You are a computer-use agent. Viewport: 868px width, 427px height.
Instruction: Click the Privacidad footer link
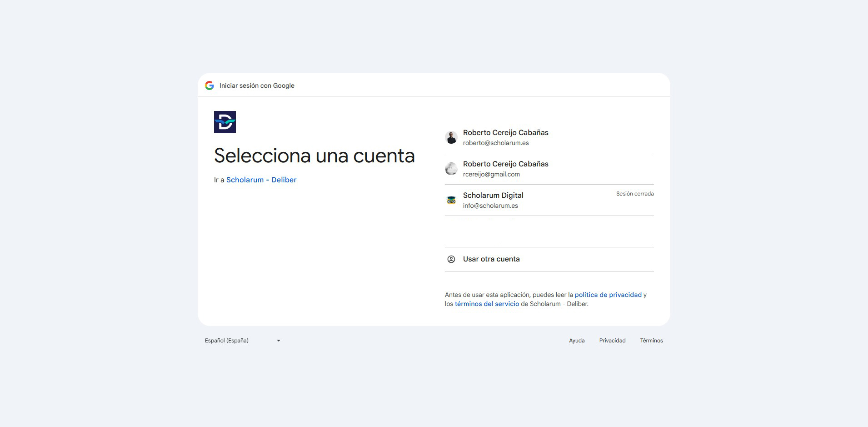click(612, 340)
